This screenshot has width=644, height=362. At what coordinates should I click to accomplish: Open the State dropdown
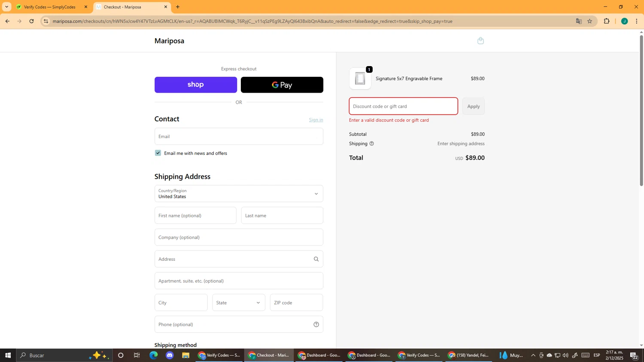pos(239,303)
